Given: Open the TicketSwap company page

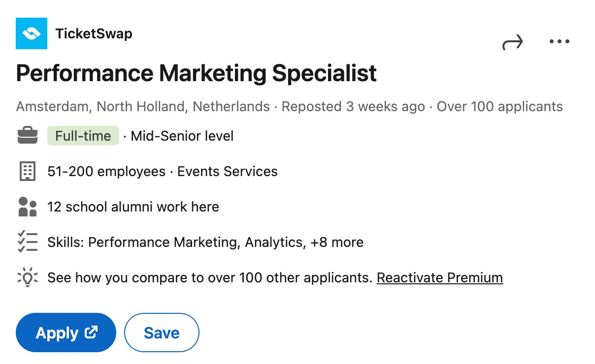Looking at the screenshot, I should [x=95, y=33].
